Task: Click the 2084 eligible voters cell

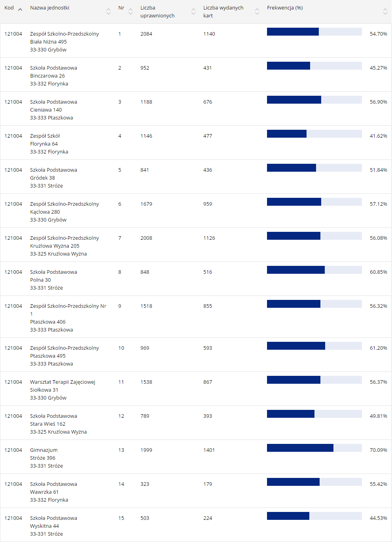Action: point(146,34)
